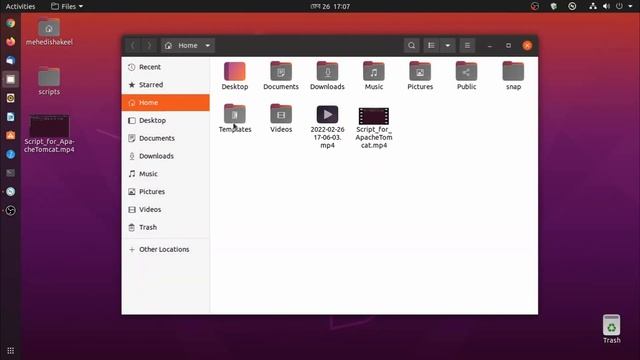
Task: Select Desktop in the sidebar
Action: pyautogui.click(x=166, y=120)
